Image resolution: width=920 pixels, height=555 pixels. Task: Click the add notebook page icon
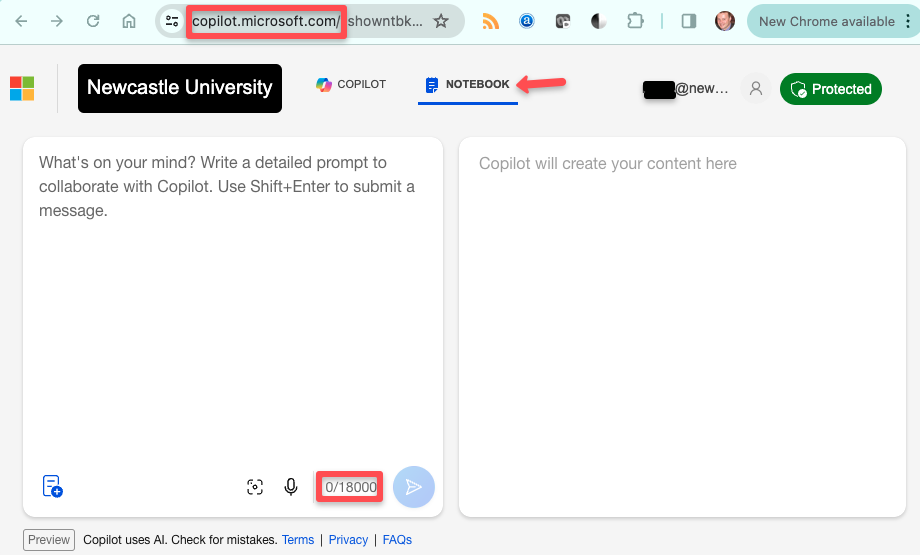coord(53,486)
